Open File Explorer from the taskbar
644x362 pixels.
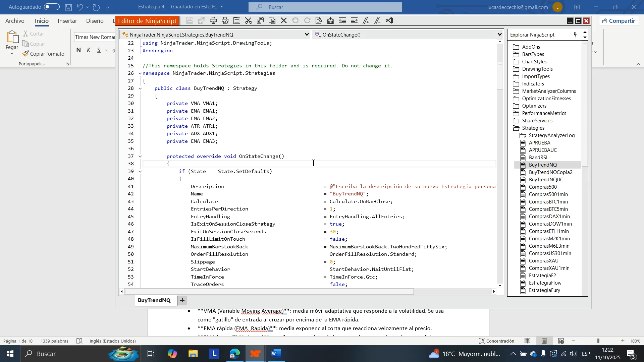pos(193,354)
